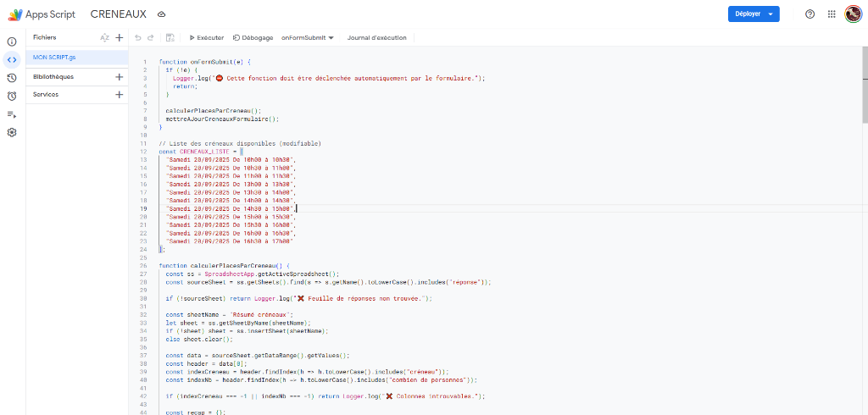The height and width of the screenshot is (415, 868).
Task: Click the "const ss = SpreadsheetApp" line
Action: click(x=252, y=274)
